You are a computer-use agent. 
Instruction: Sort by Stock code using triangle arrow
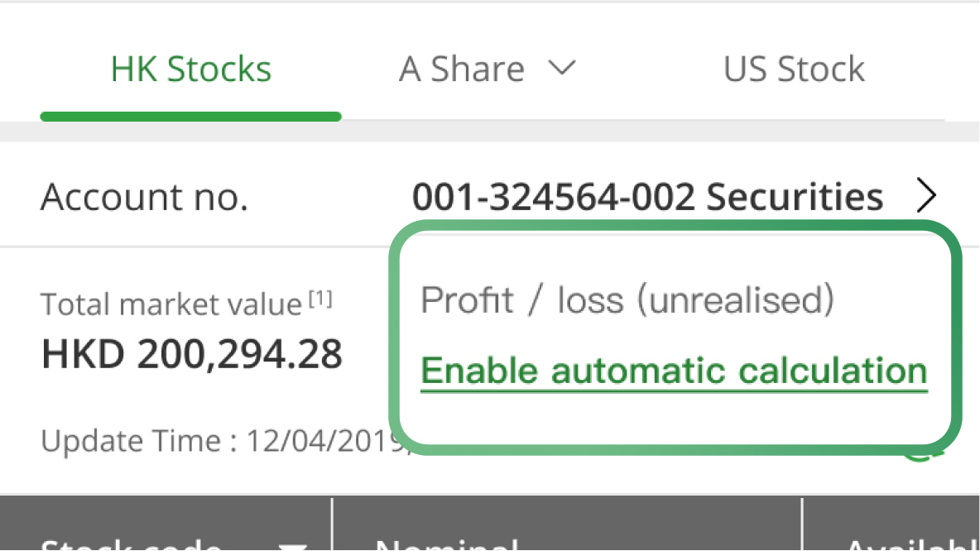click(291, 546)
